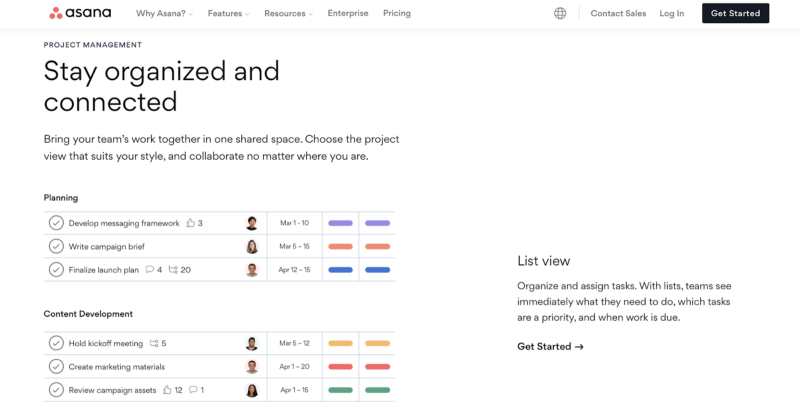Click thumbs-up icon on Develop messaging framework

point(190,223)
